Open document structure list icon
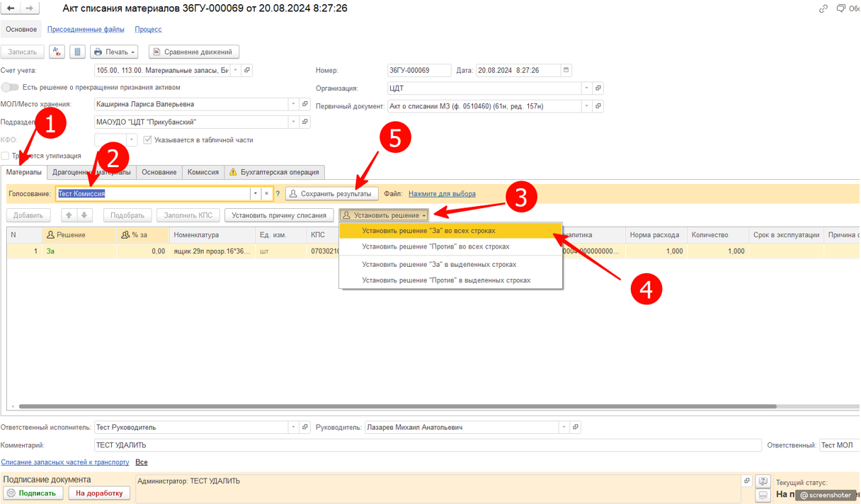 pos(77,52)
